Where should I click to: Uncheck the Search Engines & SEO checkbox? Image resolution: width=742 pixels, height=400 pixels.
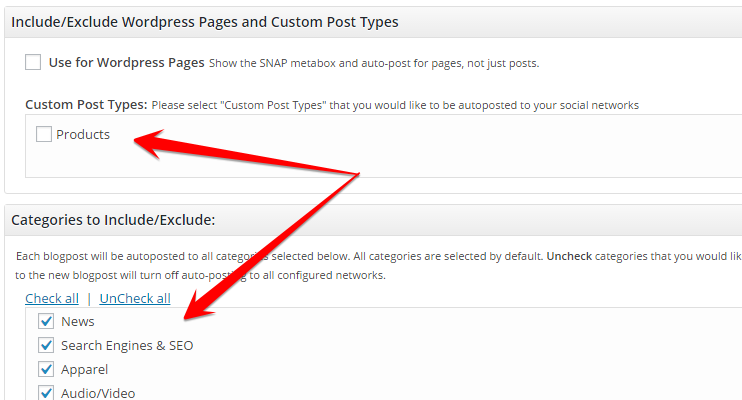[x=46, y=345]
